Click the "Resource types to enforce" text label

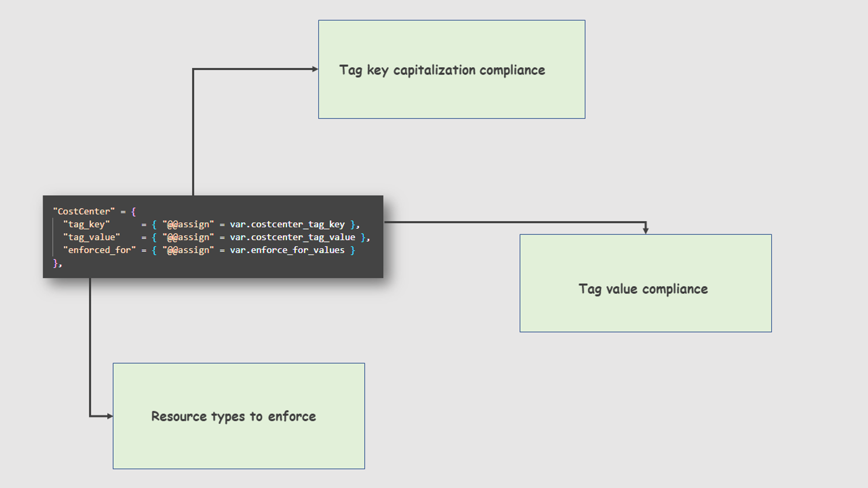pos(233,416)
